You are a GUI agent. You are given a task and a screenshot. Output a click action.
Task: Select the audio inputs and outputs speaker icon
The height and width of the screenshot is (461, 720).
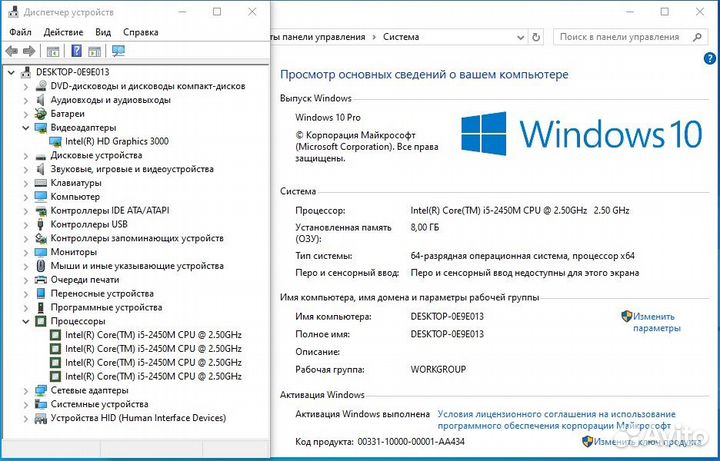click(x=41, y=100)
